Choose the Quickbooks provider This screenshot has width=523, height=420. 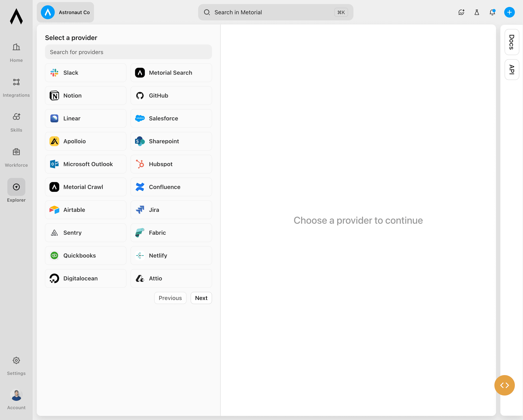(x=86, y=256)
